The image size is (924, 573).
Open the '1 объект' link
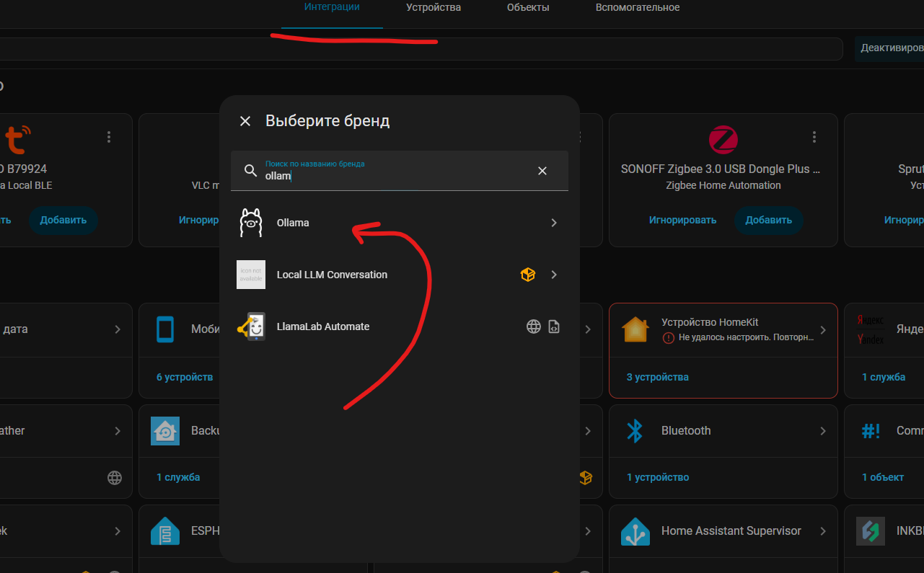883,477
